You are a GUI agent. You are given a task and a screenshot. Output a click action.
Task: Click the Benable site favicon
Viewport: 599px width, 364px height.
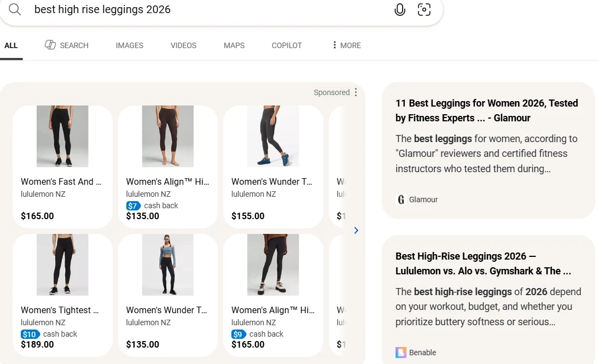(x=401, y=353)
